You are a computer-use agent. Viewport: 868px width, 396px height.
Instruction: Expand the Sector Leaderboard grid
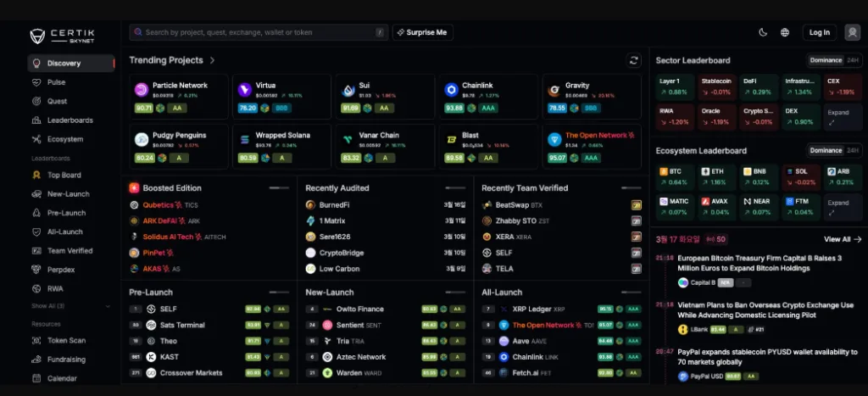click(x=843, y=117)
